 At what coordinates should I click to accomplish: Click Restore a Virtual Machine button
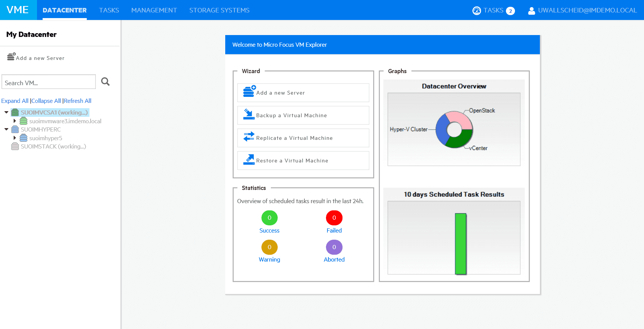tap(303, 161)
